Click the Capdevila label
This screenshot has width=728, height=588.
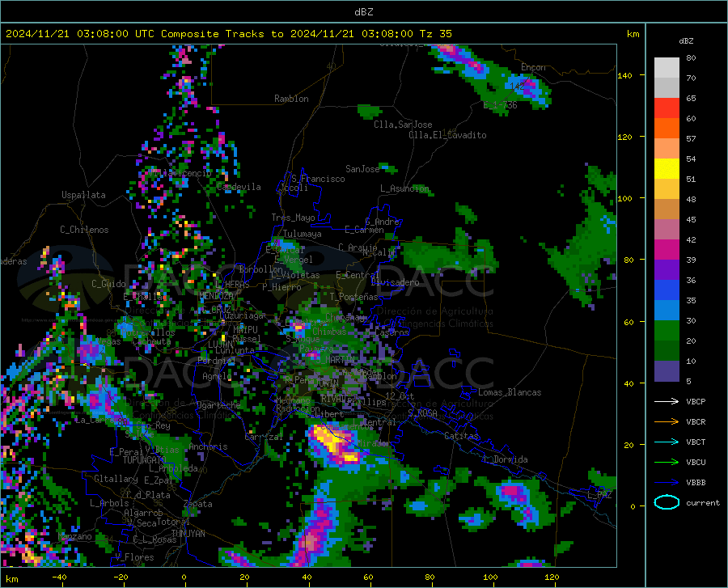coord(239,187)
